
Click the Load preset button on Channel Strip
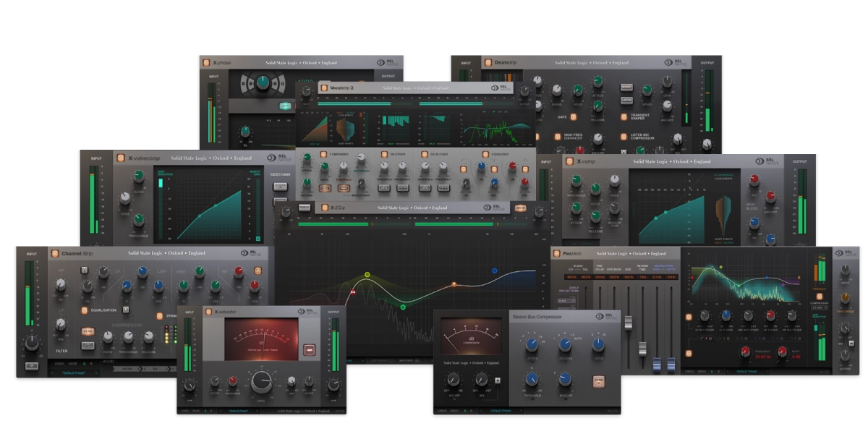59,363
